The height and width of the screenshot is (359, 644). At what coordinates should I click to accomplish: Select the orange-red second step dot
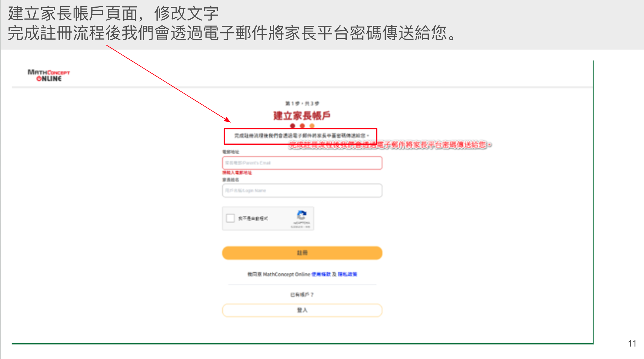point(302,126)
